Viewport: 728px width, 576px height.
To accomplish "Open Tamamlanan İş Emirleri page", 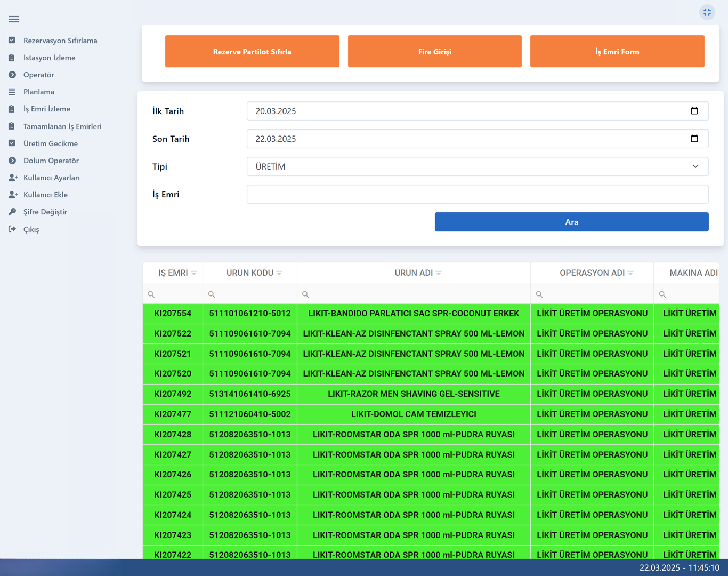I will [62, 126].
